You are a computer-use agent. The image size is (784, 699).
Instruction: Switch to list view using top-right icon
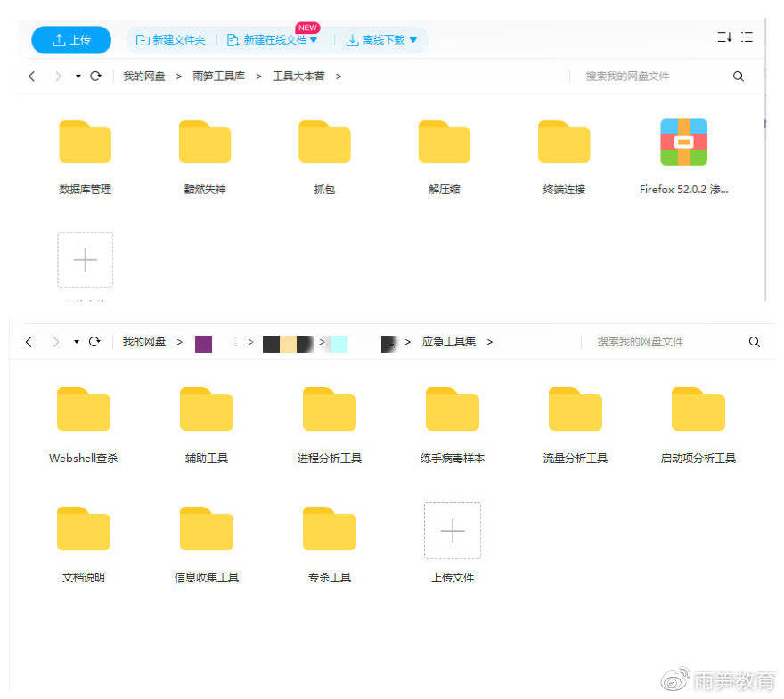[747, 37]
